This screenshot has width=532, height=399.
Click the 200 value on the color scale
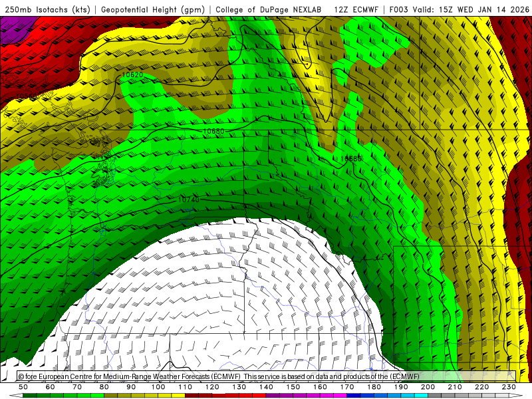[428, 387]
